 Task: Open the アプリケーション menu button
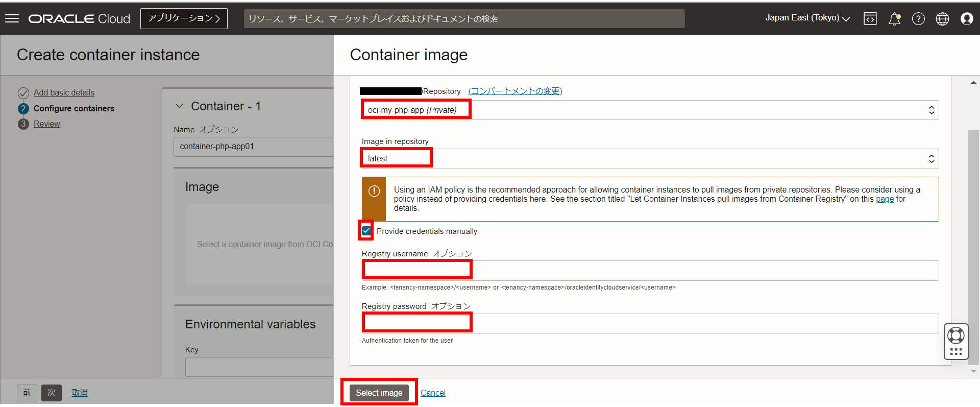[x=184, y=18]
